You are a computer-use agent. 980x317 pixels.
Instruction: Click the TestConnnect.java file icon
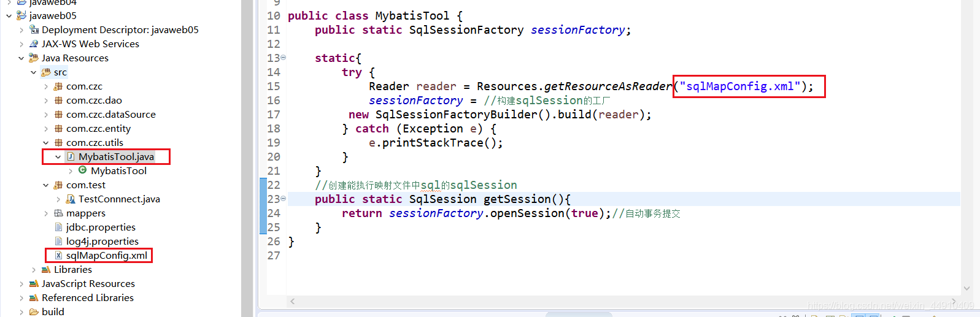point(71,199)
